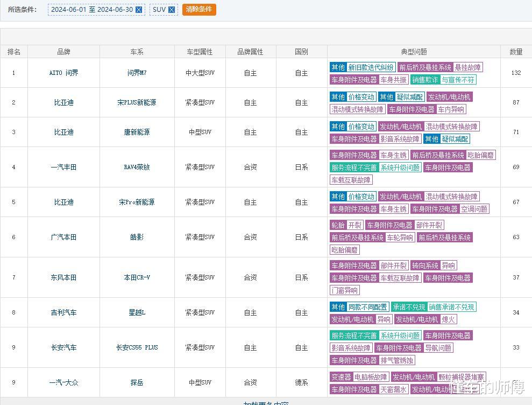Click the 空调问题 issue tag

pos(474,209)
